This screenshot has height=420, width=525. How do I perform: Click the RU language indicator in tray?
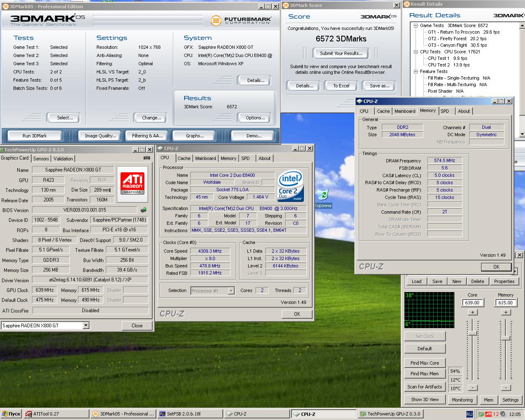(x=470, y=414)
